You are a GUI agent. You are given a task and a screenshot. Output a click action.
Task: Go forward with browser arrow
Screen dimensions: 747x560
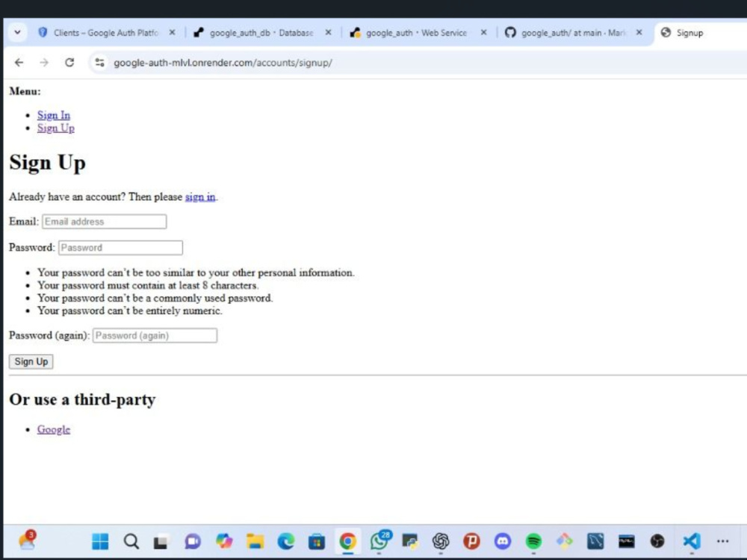[x=44, y=63]
